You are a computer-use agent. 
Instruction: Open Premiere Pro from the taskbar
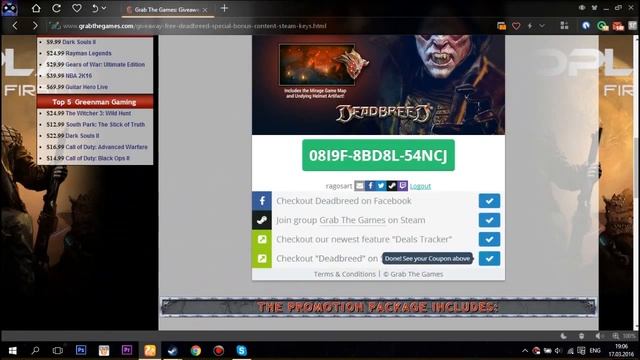[127, 350]
